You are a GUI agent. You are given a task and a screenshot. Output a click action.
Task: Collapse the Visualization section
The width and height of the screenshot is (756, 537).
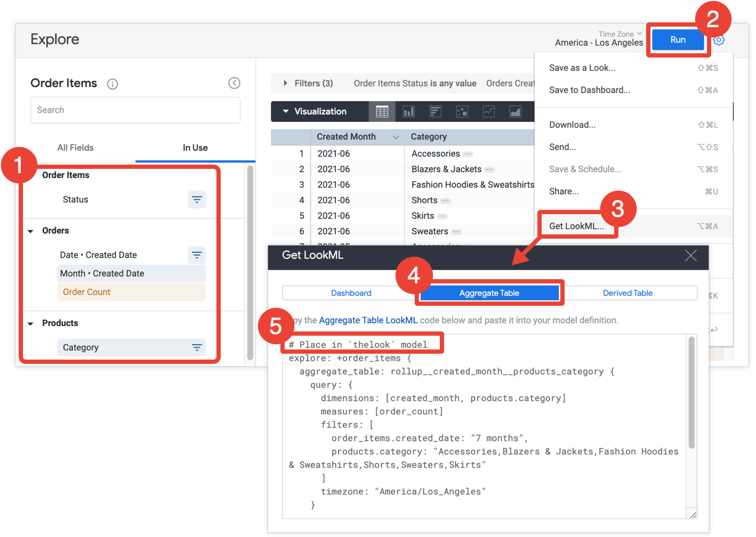(x=286, y=111)
